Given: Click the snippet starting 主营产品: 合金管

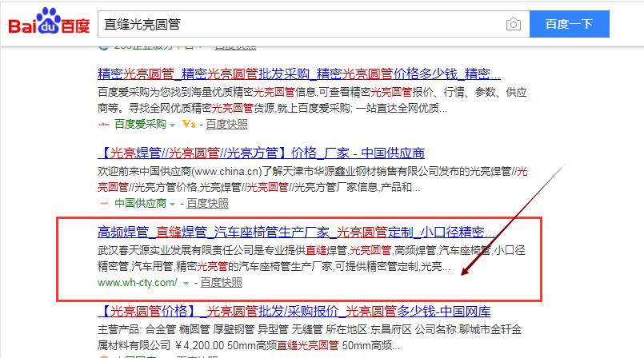Looking at the screenshot, I should click(310, 337).
